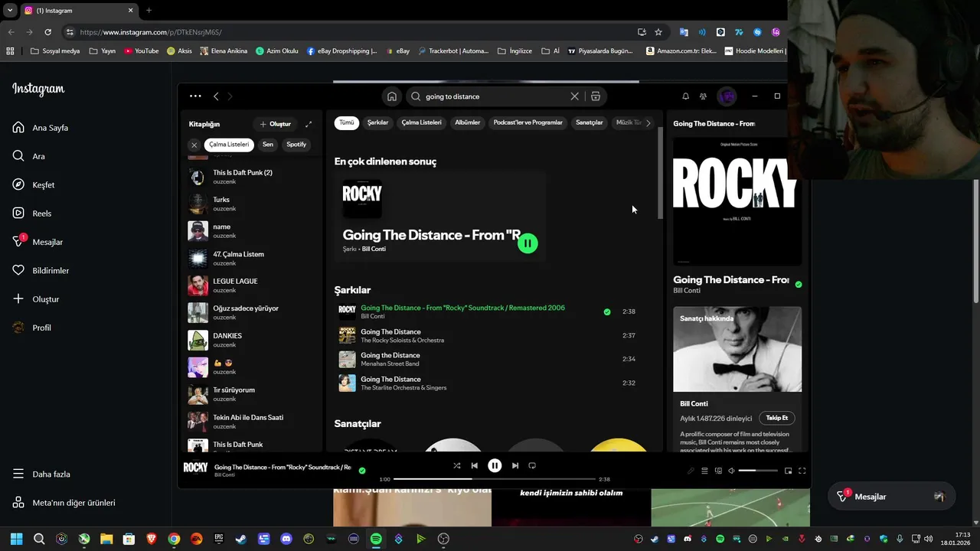
Task: Select the Çalma Listeleri search tab
Action: 421,122
